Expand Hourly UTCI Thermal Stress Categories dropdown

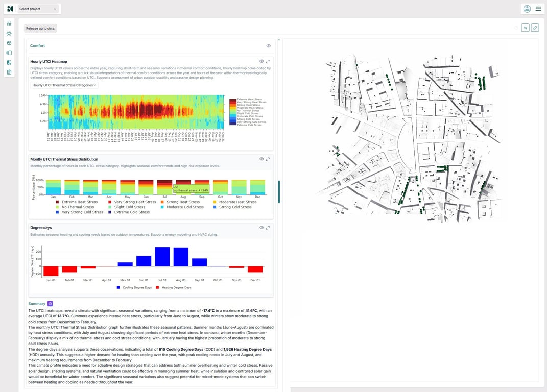[x=64, y=85]
